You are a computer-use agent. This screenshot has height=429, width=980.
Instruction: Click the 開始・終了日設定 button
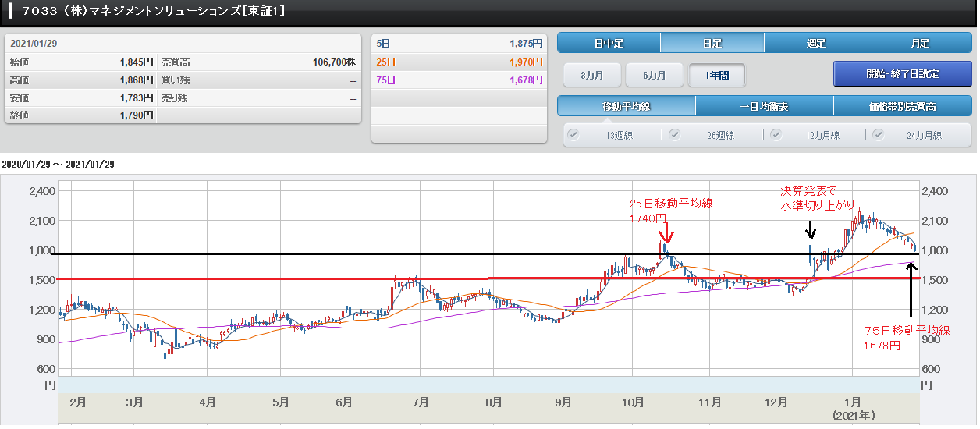pos(902,74)
